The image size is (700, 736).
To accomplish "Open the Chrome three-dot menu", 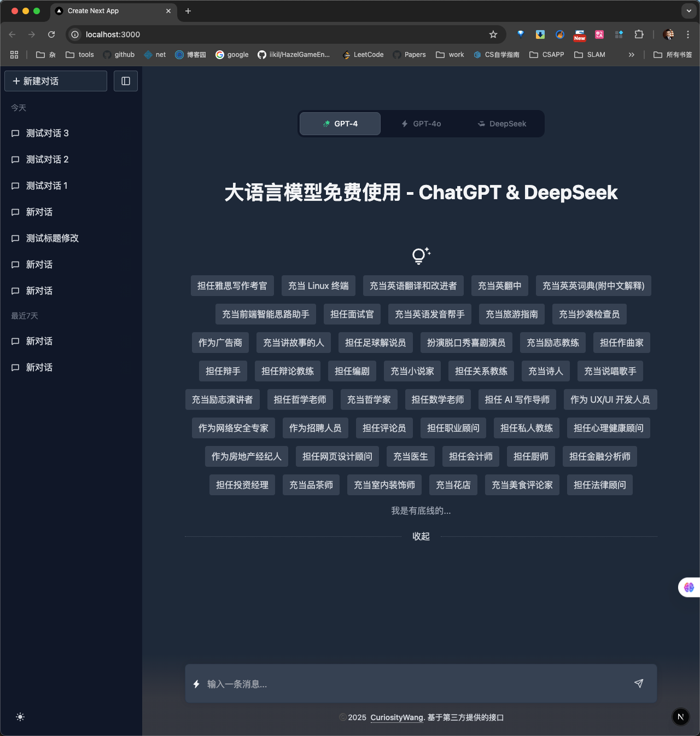I will (688, 34).
